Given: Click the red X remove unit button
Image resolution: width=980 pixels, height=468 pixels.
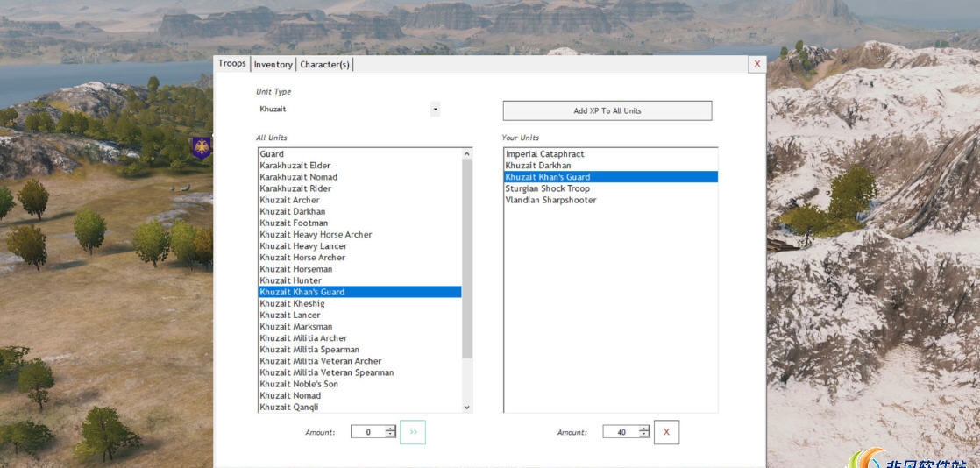Looking at the screenshot, I should 666,432.
